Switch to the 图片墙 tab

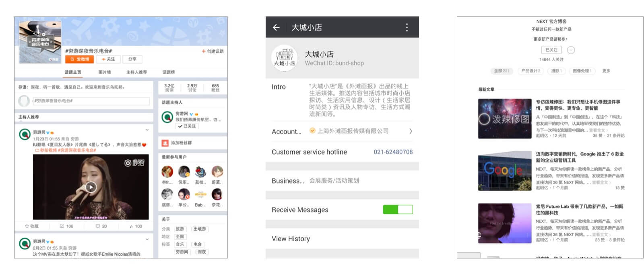pos(105,72)
